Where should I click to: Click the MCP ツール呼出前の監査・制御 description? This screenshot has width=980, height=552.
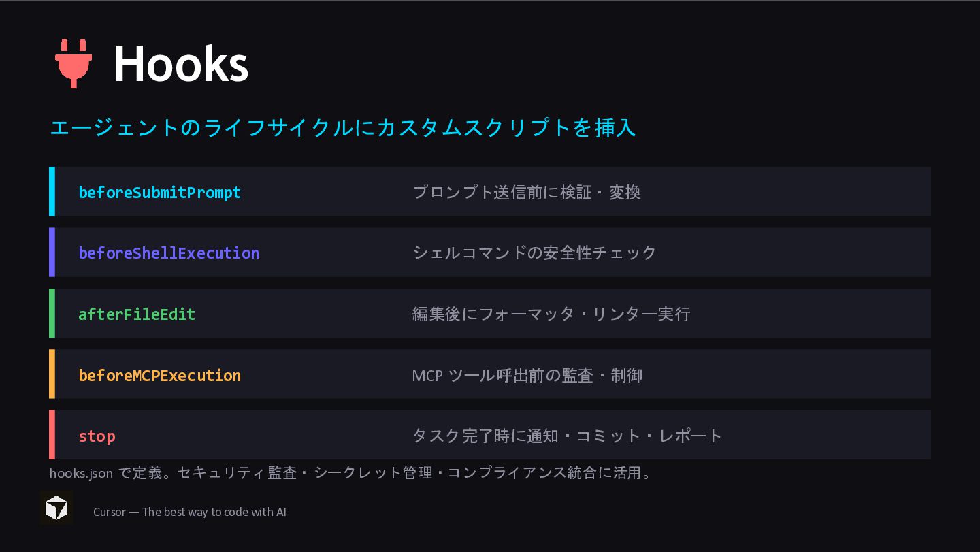click(527, 376)
